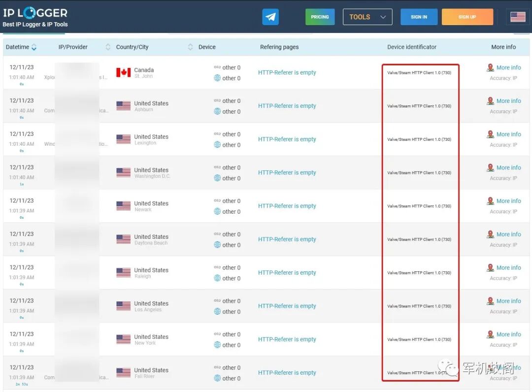Click the Device identificator column header
This screenshot has width=532, height=392.
[x=411, y=47]
